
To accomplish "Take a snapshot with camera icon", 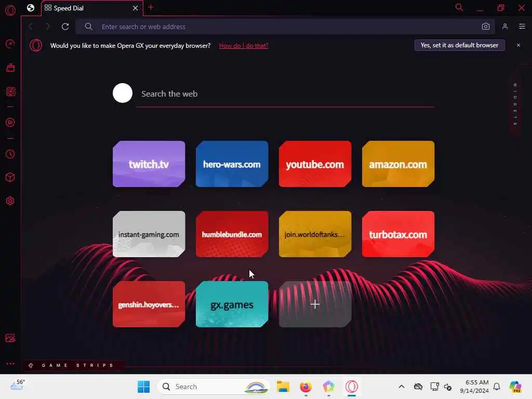I will point(486,26).
